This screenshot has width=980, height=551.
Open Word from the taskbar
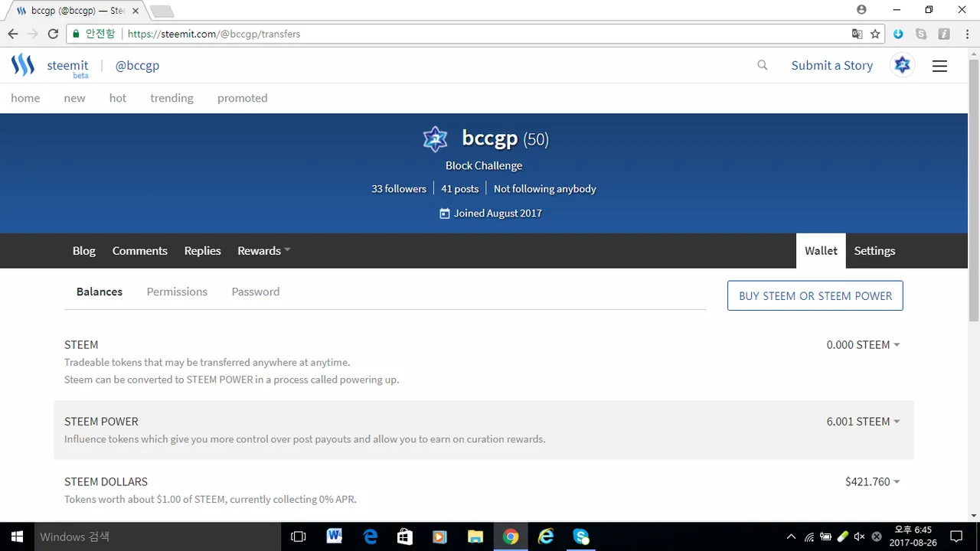point(334,536)
